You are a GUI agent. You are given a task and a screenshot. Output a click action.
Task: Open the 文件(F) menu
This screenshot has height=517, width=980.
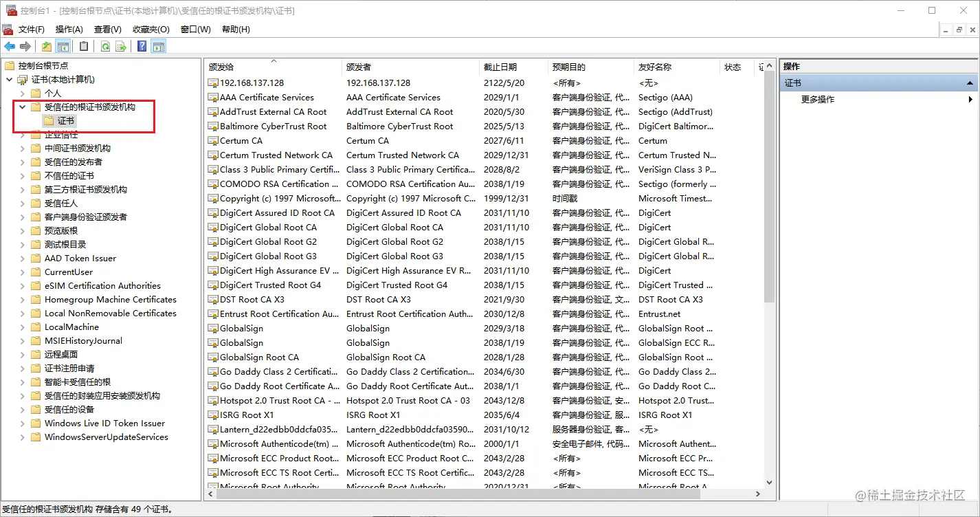tap(32, 30)
